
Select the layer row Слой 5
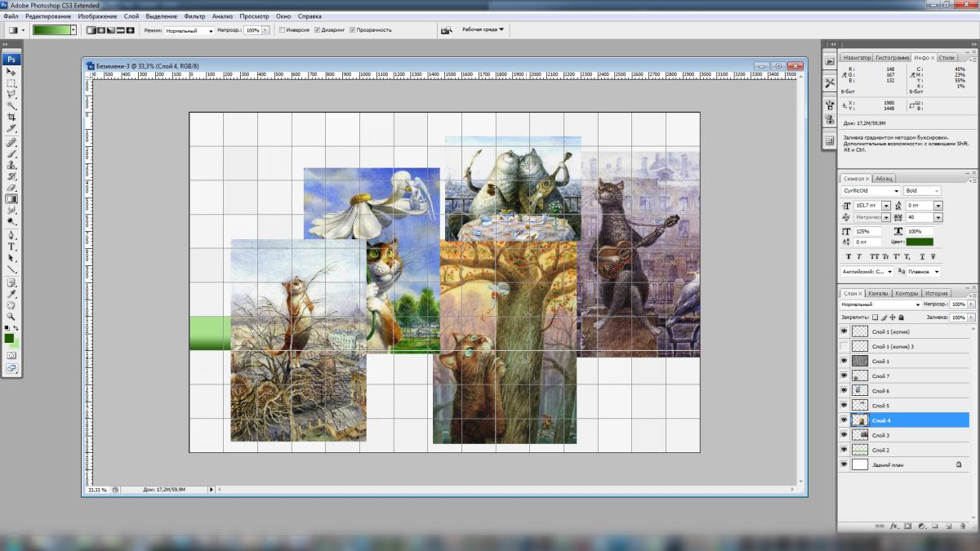pyautogui.click(x=903, y=405)
